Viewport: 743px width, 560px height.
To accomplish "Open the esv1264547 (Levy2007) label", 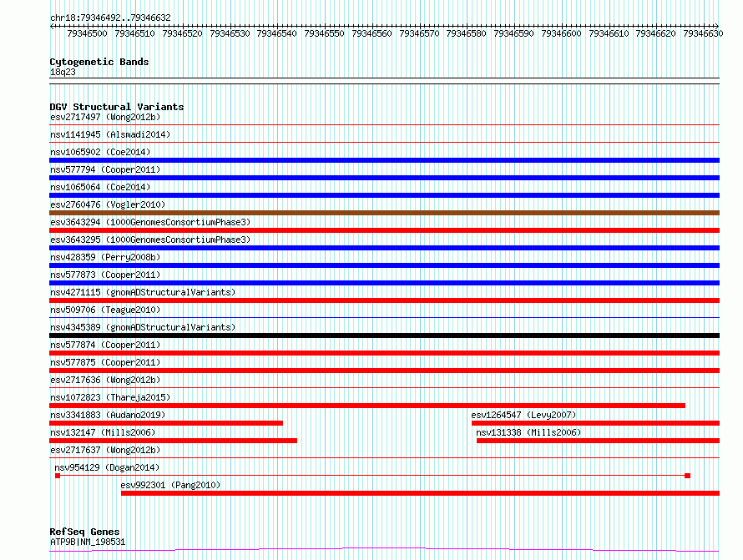I will [523, 415].
